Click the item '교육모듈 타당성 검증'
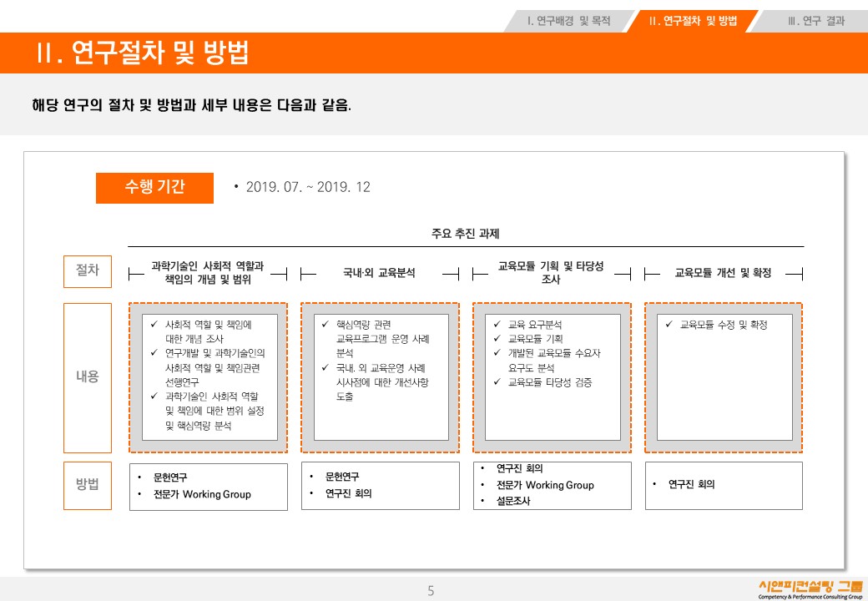The width and height of the screenshot is (868, 601). click(550, 381)
